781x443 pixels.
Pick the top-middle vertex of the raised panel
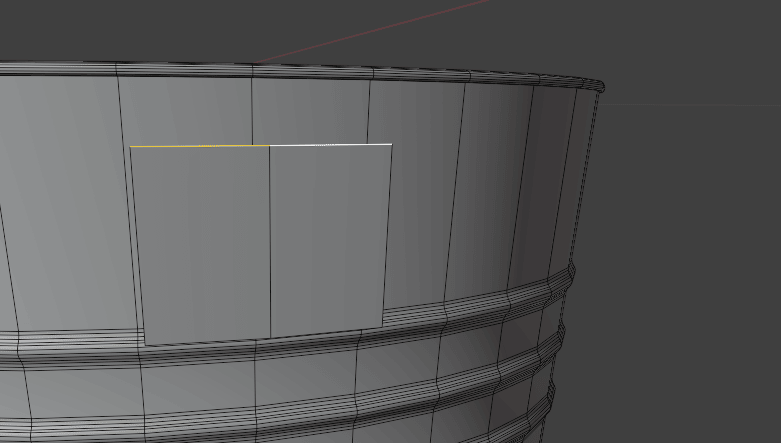tap(269, 145)
